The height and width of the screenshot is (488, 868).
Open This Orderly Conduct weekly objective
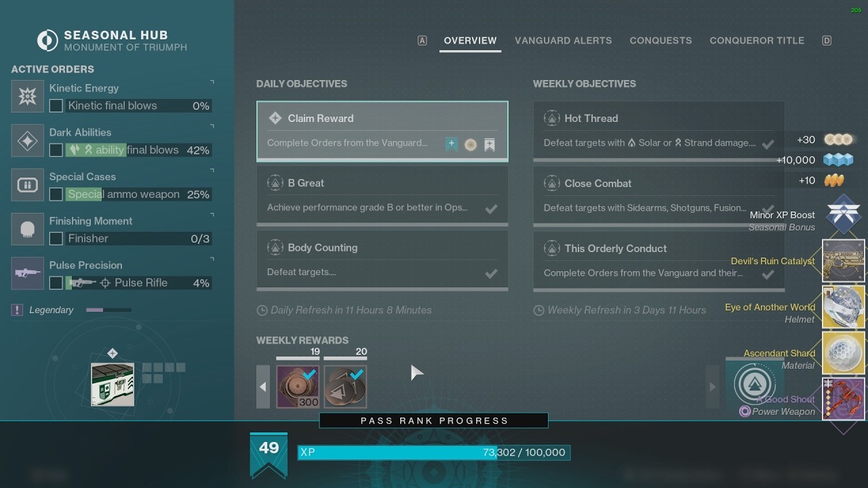658,261
